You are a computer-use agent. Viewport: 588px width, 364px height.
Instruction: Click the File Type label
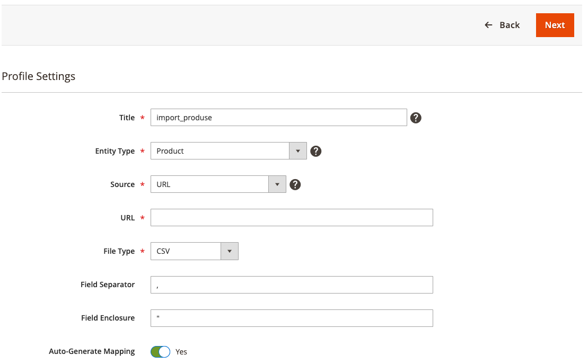click(119, 251)
